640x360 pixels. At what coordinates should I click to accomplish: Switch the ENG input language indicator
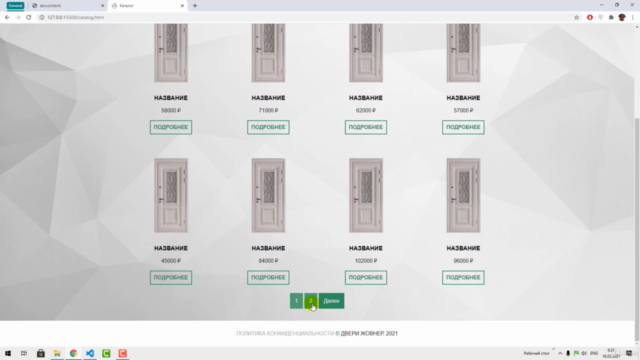pos(594,353)
